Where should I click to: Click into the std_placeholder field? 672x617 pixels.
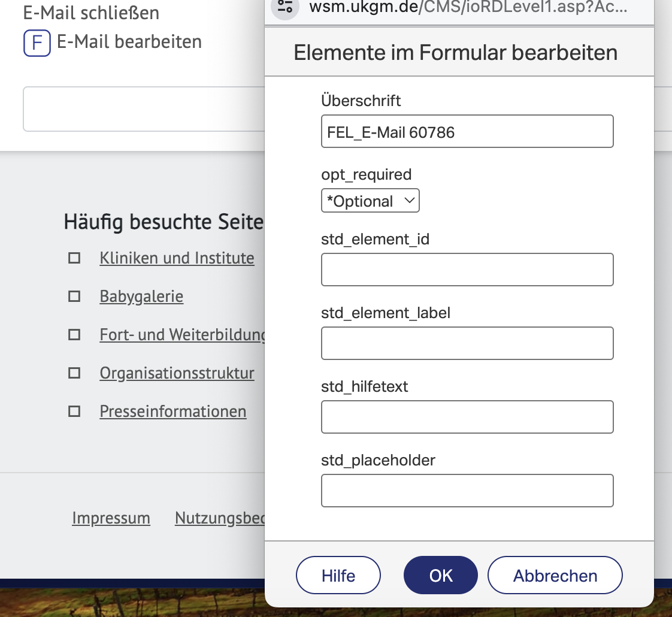[467, 491]
